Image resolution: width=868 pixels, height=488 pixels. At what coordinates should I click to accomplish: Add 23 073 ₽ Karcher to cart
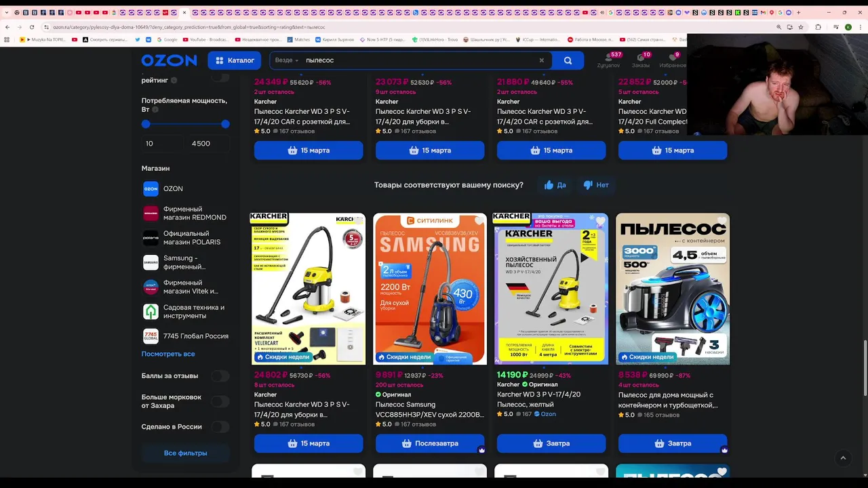430,150
